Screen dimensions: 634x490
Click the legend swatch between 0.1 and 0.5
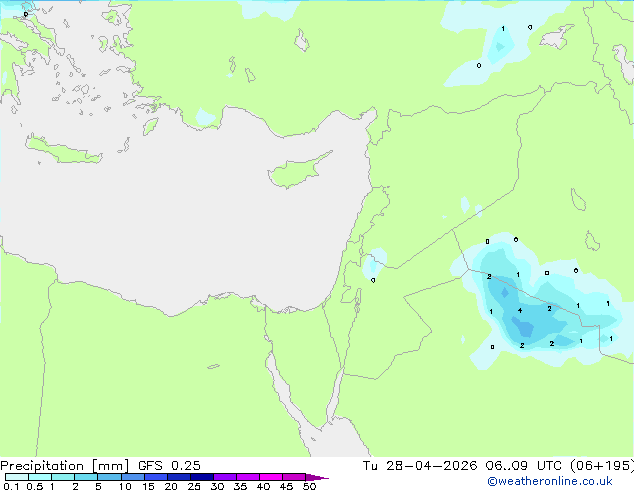(x=17, y=477)
